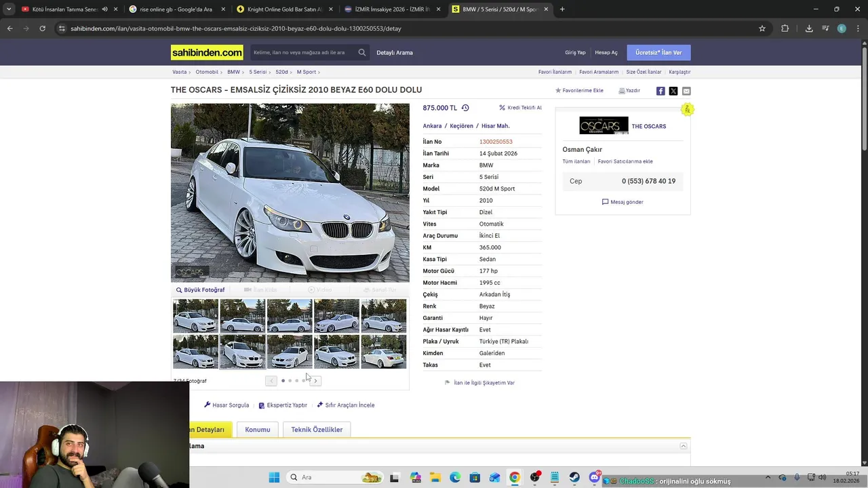Open Discord from taskbar
868x488 pixels.
[x=595, y=477]
